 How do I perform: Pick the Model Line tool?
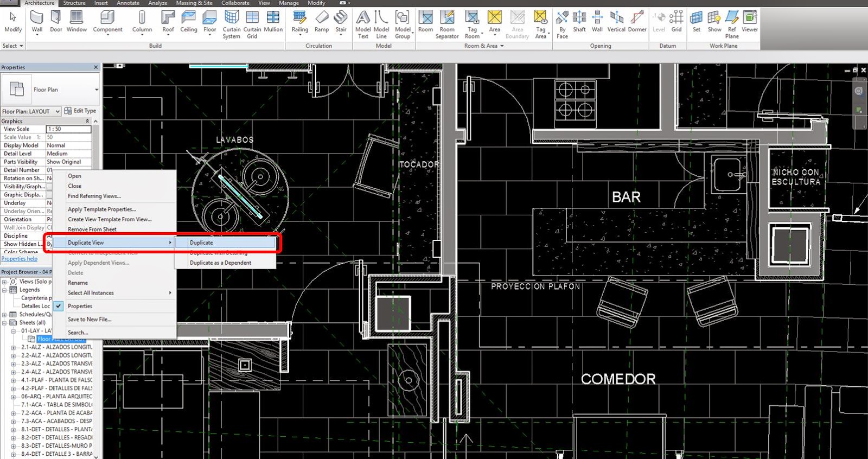pyautogui.click(x=381, y=25)
